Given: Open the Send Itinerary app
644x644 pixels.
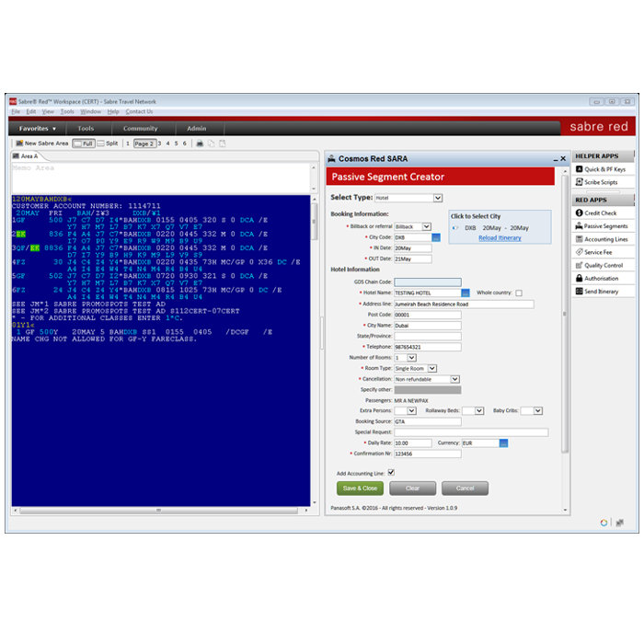Looking at the screenshot, I should (x=602, y=292).
